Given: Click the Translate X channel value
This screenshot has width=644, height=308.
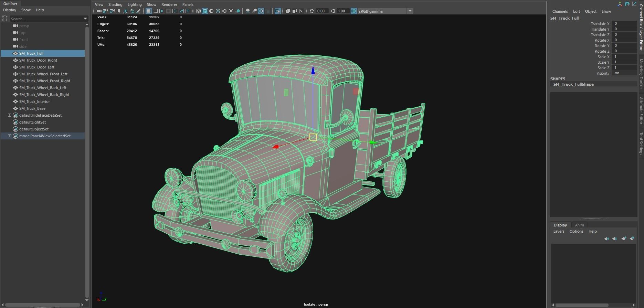Looking at the screenshot, I should click(624, 24).
